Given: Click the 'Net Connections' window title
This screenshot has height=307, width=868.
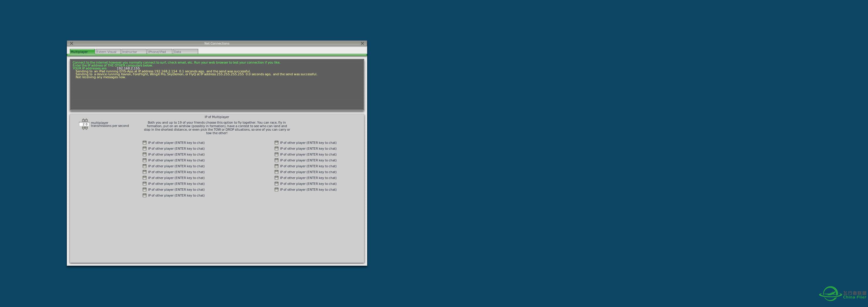Looking at the screenshot, I should pyautogui.click(x=217, y=43).
